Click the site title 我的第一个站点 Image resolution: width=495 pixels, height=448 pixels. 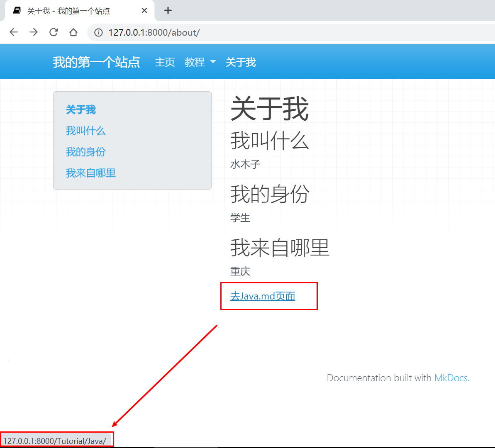coord(96,61)
